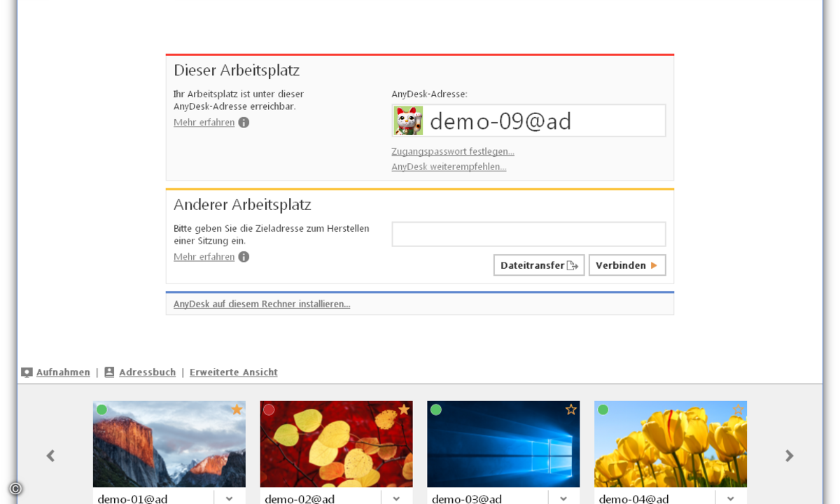This screenshot has width=840, height=504.
Task: Click green status dot on demo-04
Action: coord(603,409)
